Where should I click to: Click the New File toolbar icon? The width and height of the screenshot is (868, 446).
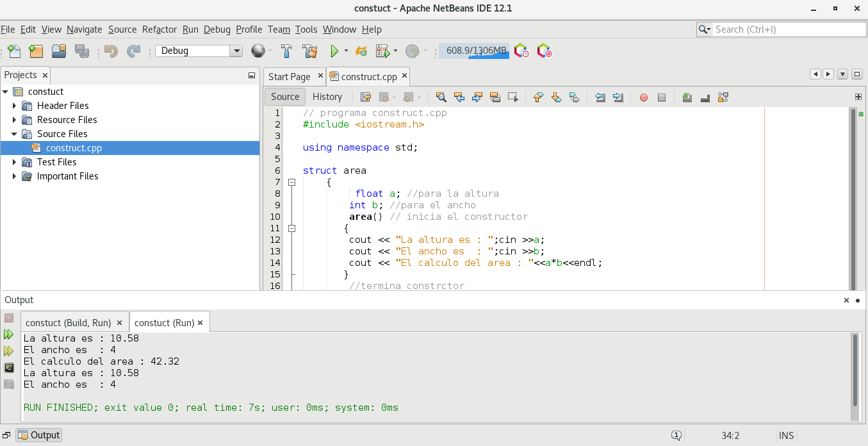pos(14,51)
